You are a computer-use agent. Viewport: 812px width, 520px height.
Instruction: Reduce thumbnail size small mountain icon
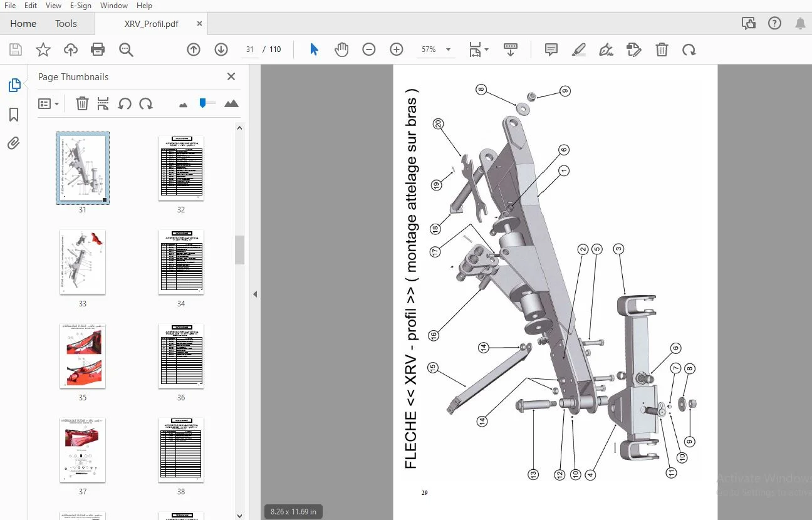[183, 105]
